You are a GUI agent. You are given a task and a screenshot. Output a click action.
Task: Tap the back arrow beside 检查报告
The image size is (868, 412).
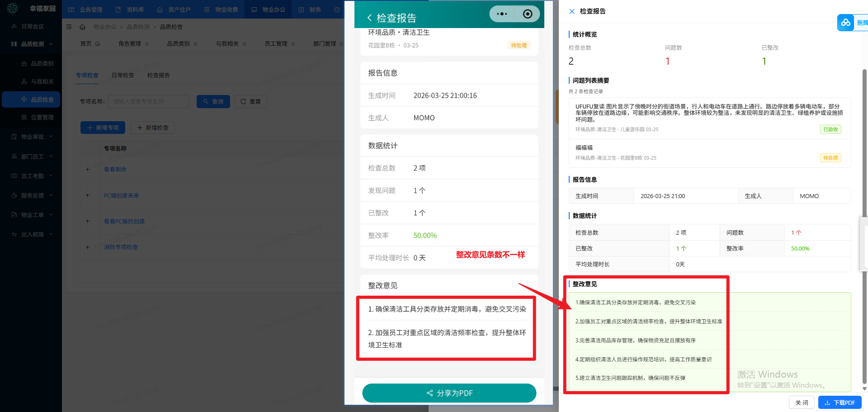[x=369, y=18]
